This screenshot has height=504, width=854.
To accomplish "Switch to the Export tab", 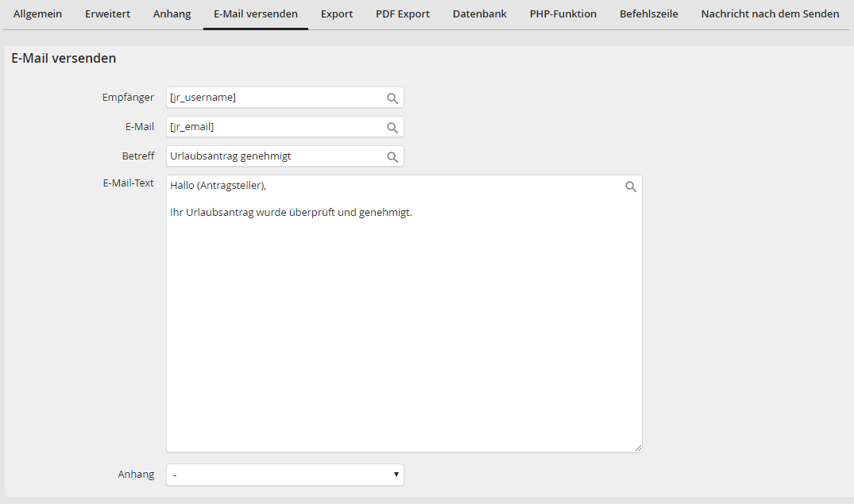I will coord(337,14).
